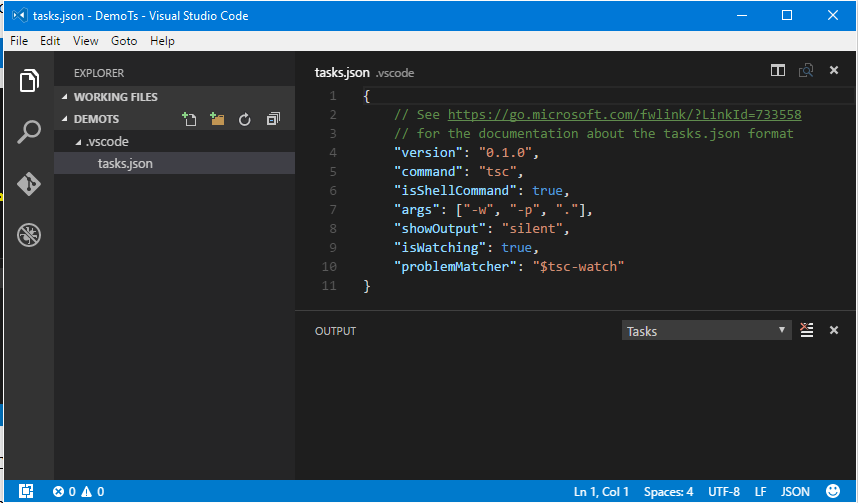Image resolution: width=858 pixels, height=503 pixels.
Task: Change language mode JSON
Action: pyautogui.click(x=795, y=492)
